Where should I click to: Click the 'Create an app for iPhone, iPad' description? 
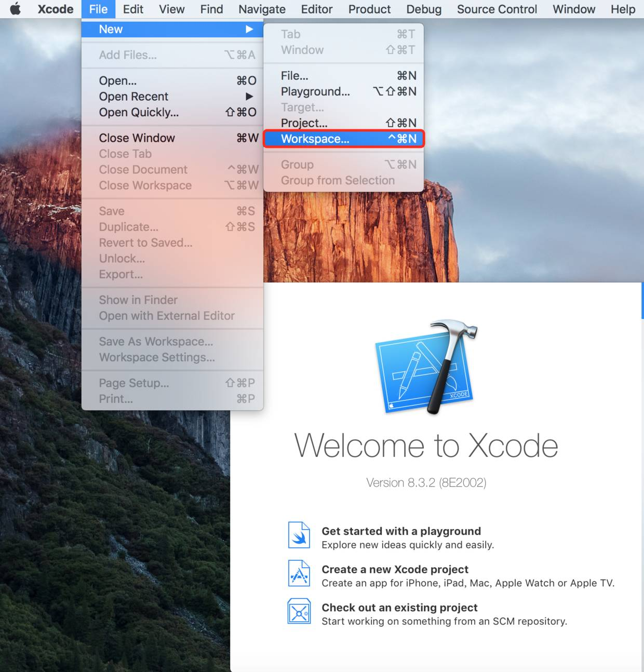pos(468,583)
